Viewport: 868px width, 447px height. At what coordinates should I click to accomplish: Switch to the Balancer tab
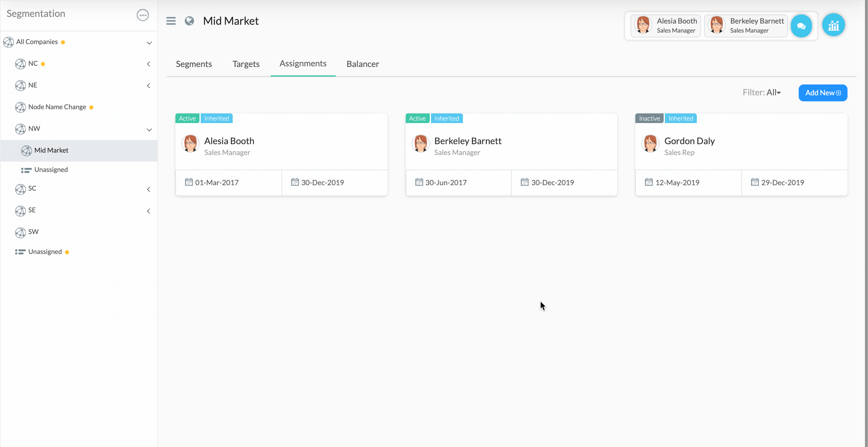(363, 64)
